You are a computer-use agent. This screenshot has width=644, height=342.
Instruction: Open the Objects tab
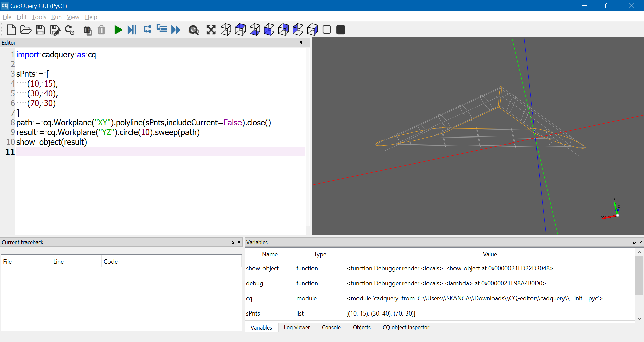tap(362, 328)
